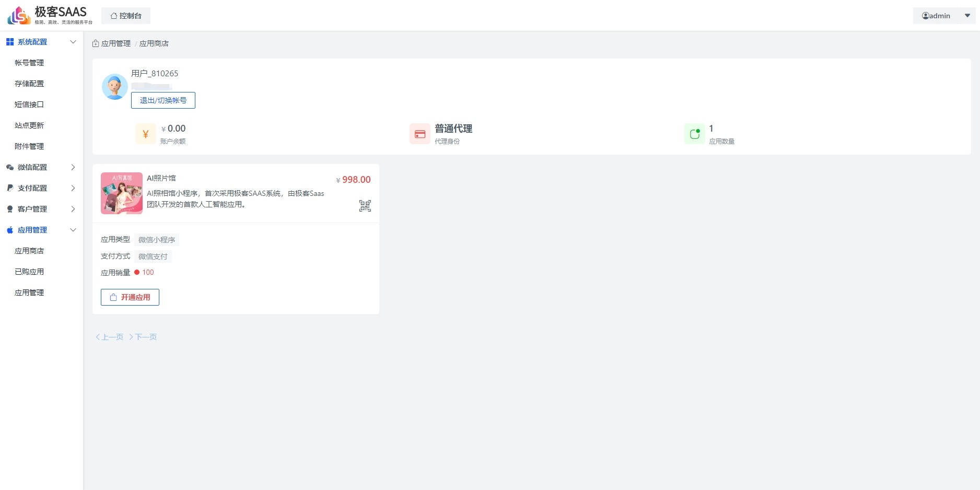The height and width of the screenshot is (490, 980).
Task: Click the 微信小程序 type tag
Action: coord(157,240)
